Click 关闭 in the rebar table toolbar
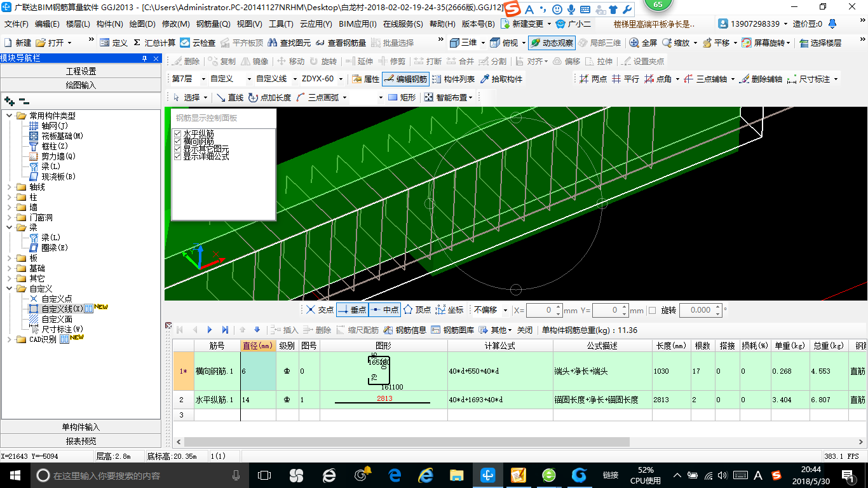The image size is (868, 488). click(524, 330)
